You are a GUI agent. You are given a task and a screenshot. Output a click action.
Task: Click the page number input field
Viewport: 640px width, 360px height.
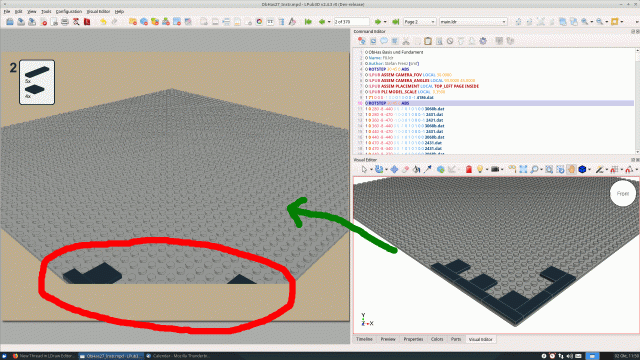tap(351, 22)
